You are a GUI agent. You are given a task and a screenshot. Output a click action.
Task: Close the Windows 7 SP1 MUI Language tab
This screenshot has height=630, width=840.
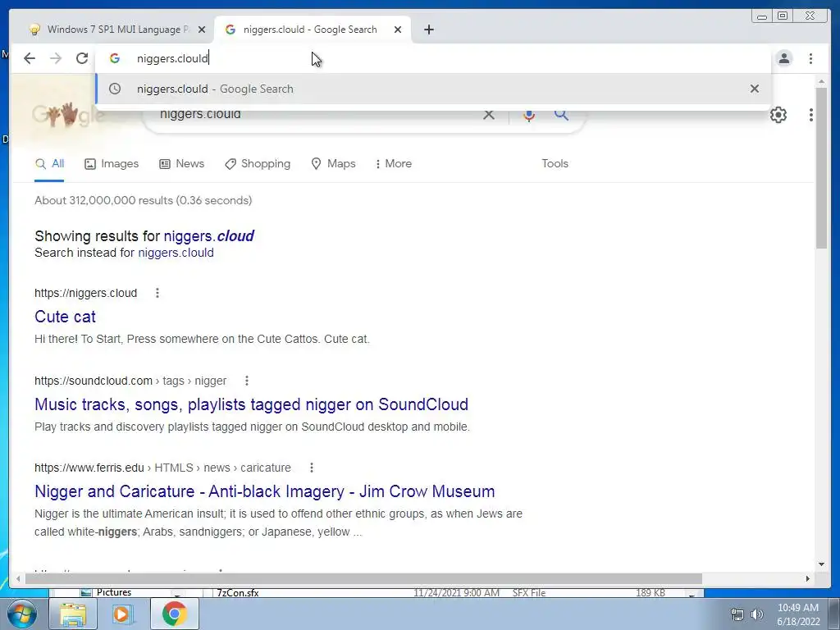pyautogui.click(x=202, y=30)
